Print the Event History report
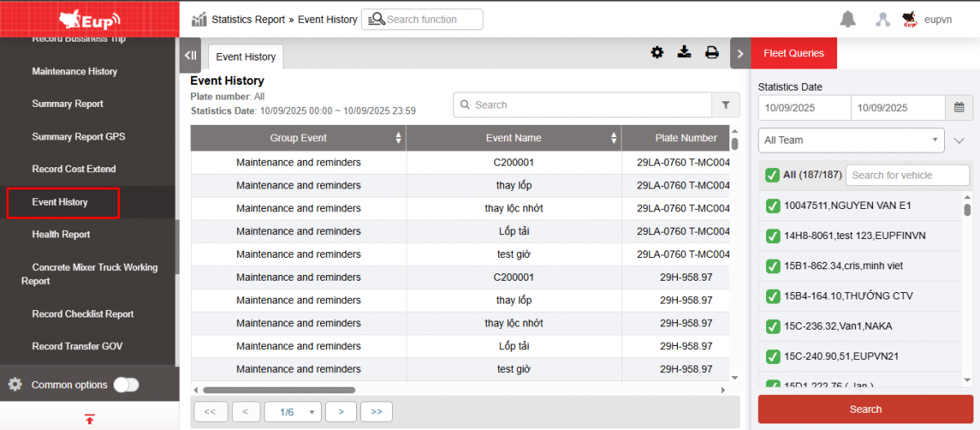The height and width of the screenshot is (430, 980). pyautogui.click(x=712, y=53)
